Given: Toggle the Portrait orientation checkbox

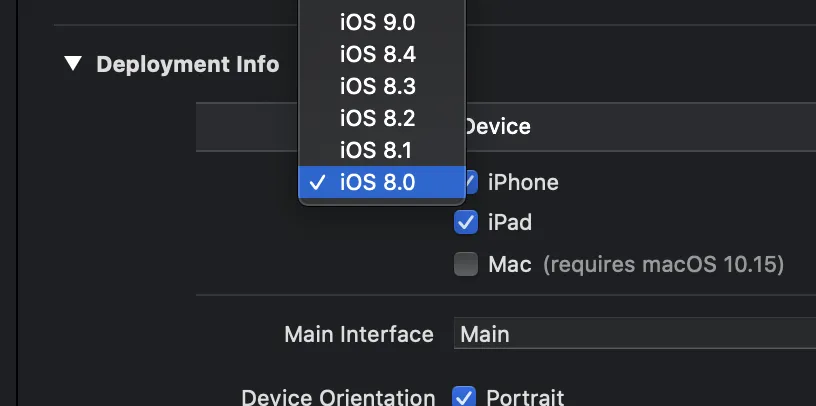Looking at the screenshot, I should pos(464,396).
